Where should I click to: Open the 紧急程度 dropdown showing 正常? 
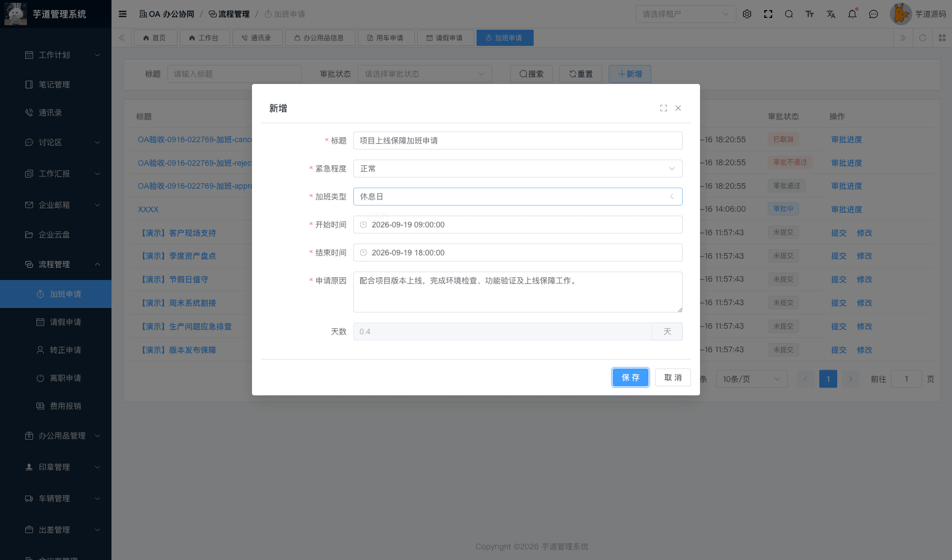pos(518,169)
